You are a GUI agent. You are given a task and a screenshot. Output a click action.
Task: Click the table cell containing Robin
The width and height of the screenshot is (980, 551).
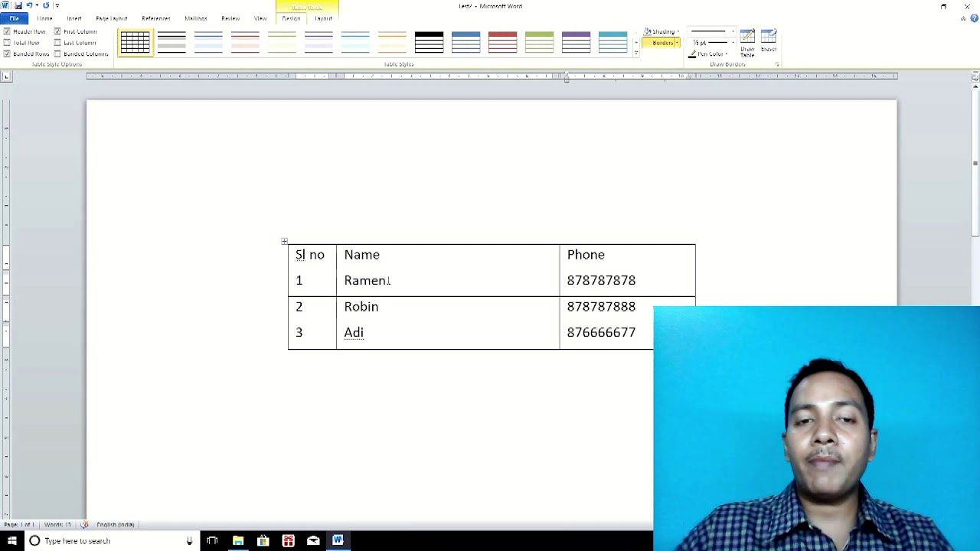pyautogui.click(x=448, y=307)
